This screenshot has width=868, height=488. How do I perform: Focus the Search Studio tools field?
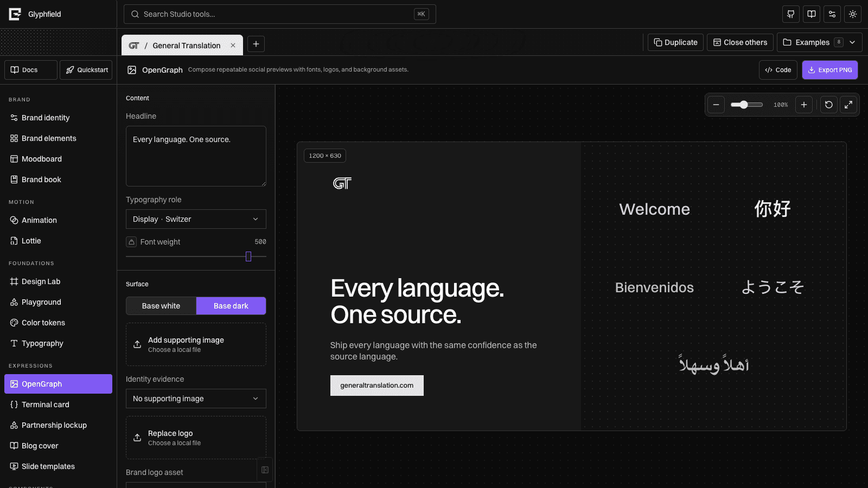280,14
